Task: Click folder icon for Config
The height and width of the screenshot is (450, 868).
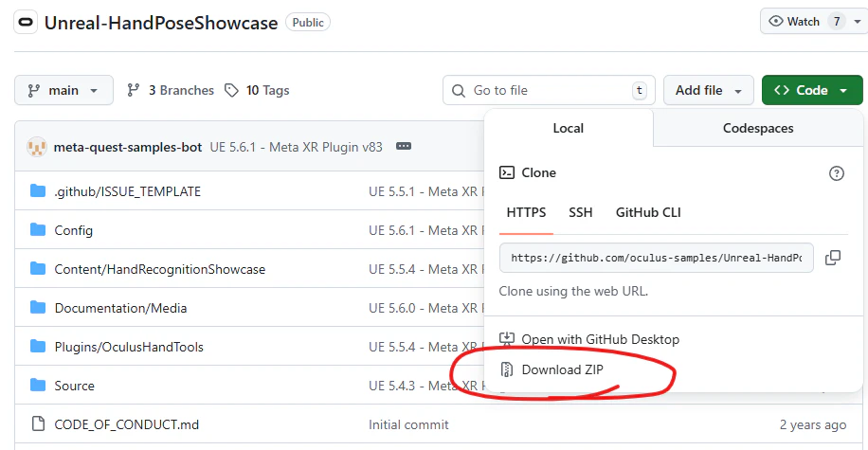Action: [38, 229]
